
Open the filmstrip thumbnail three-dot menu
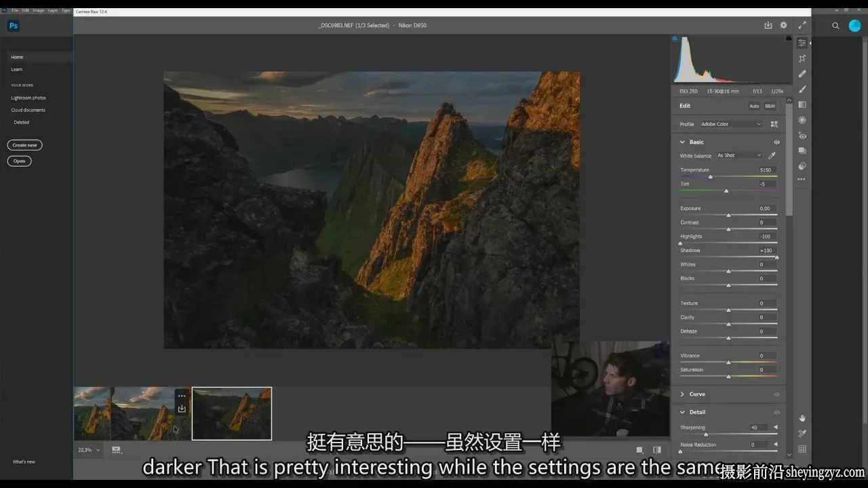182,396
